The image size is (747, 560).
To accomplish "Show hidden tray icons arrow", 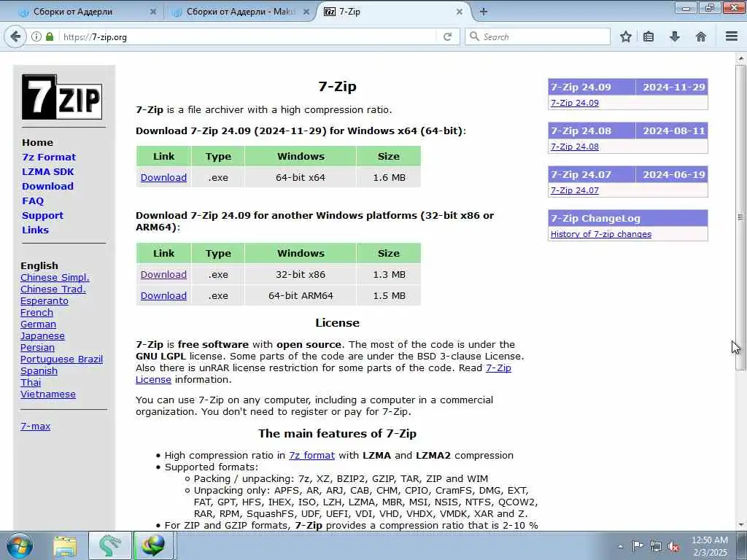I will click(620, 546).
